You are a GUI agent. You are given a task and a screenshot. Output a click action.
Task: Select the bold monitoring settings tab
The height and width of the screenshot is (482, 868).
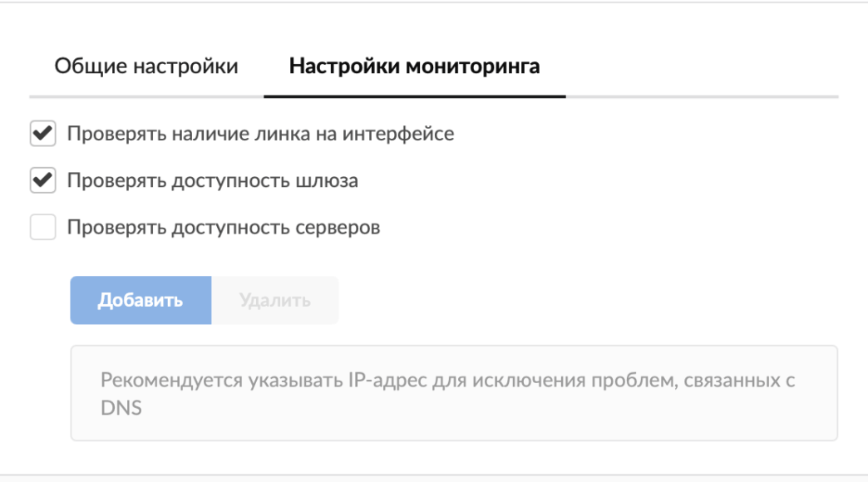(414, 66)
